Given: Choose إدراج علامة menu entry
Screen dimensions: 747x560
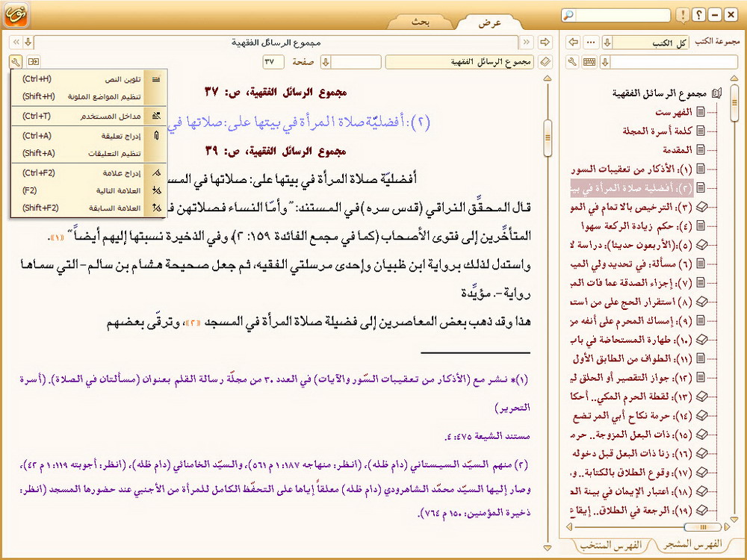Looking at the screenshot, I should tap(89, 173).
